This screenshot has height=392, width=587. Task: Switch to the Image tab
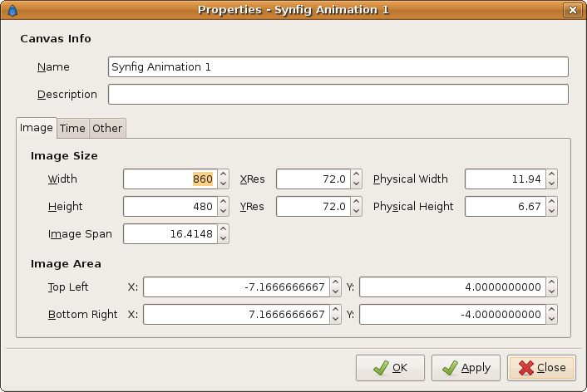pos(37,128)
